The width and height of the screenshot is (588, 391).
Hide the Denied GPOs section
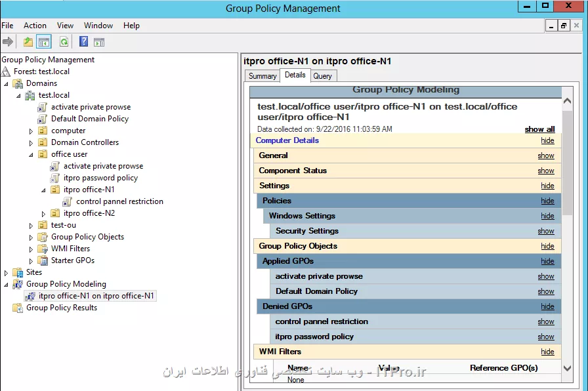(547, 306)
